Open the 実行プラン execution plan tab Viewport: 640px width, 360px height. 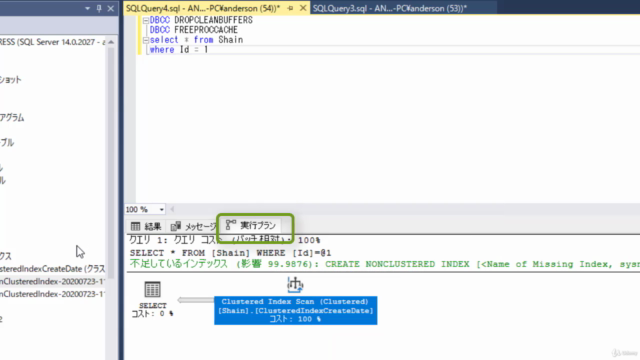pyautogui.click(x=251, y=225)
